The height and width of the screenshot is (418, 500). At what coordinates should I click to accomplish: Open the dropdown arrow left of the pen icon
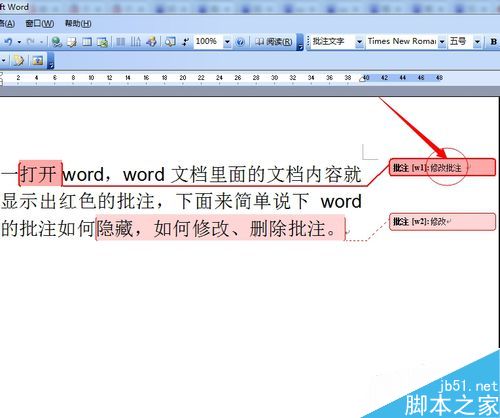point(4,61)
